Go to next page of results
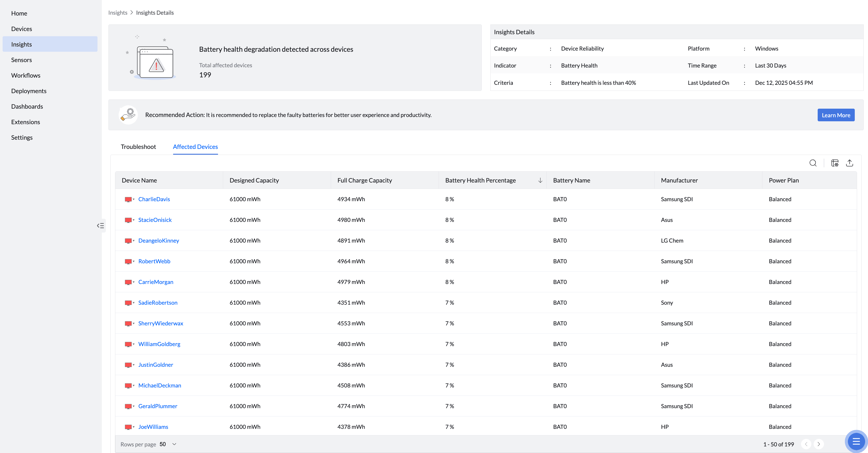868x453 pixels. coord(819,444)
